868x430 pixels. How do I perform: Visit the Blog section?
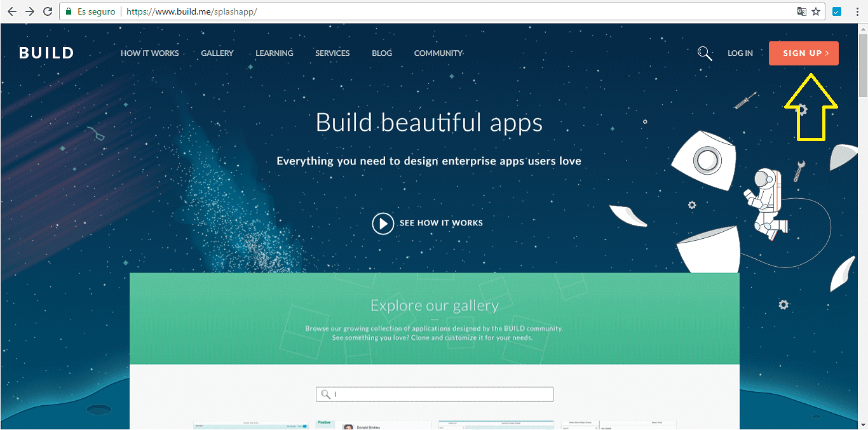(x=382, y=53)
